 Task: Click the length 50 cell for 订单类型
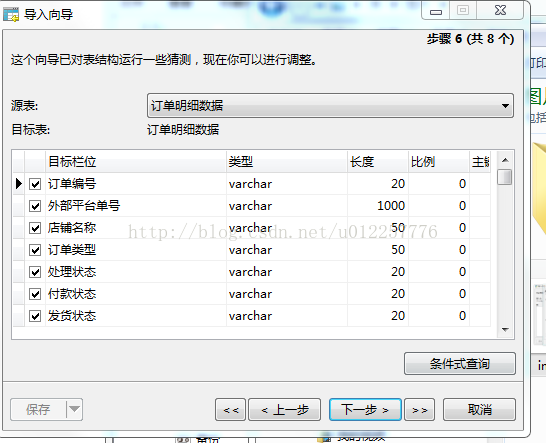[378, 250]
